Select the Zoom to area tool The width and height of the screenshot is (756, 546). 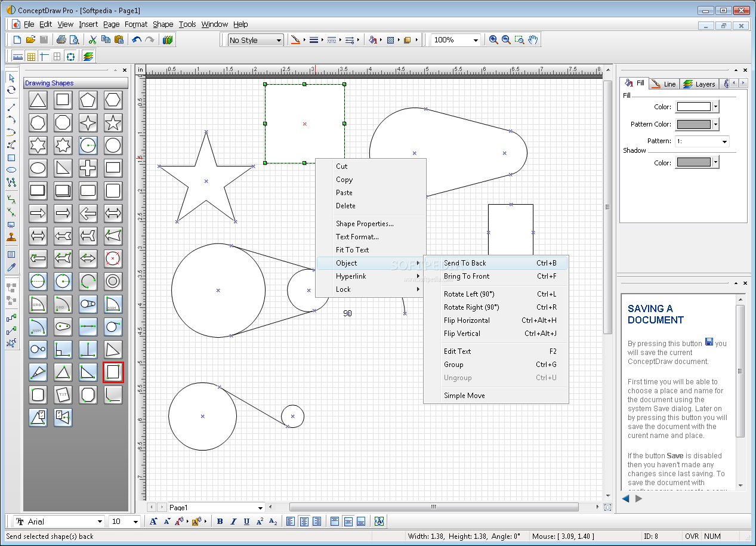click(519, 40)
